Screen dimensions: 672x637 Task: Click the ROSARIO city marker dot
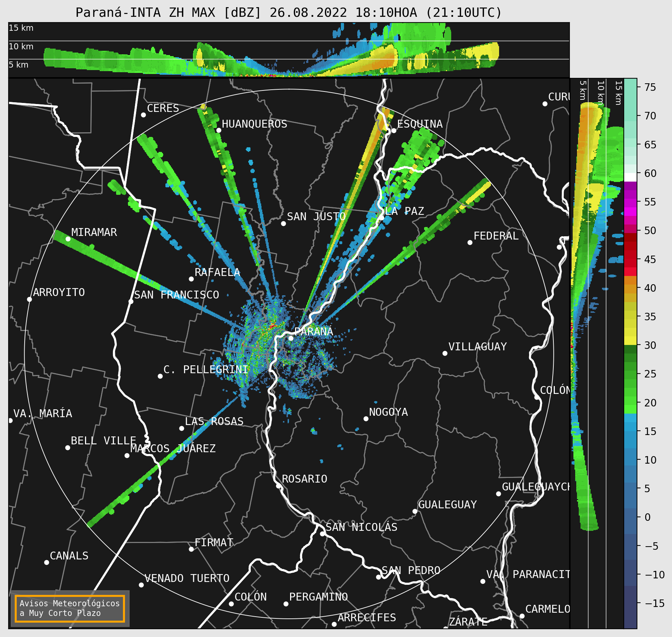tap(278, 486)
